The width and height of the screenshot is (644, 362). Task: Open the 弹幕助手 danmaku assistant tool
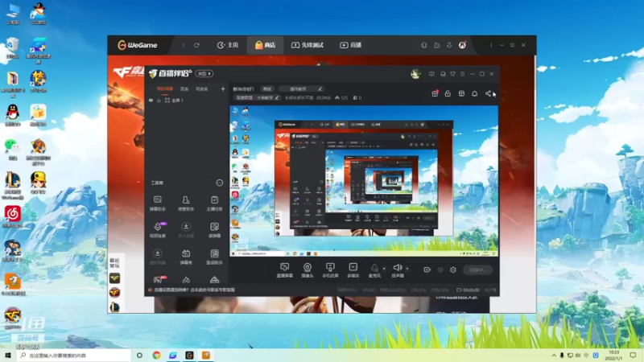[x=157, y=204]
